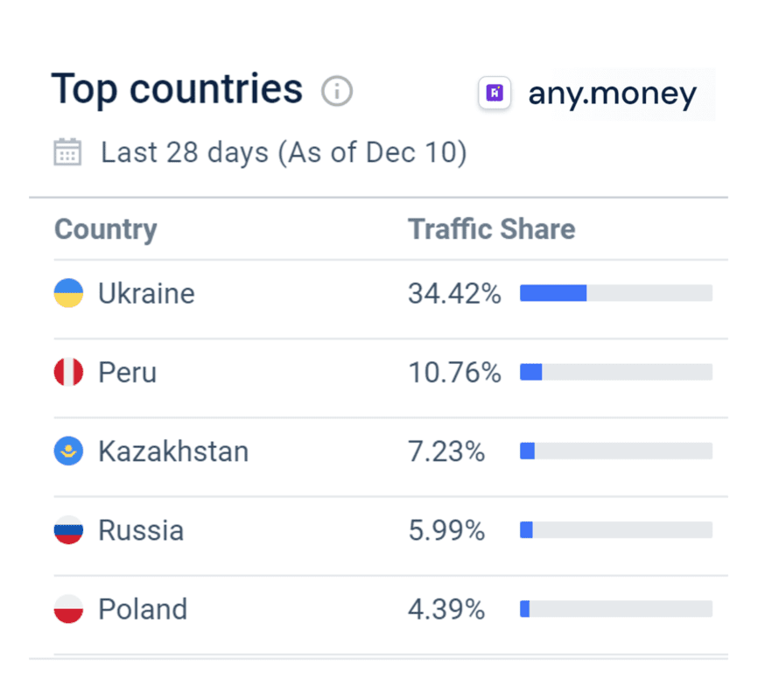Click Ukraine's traffic share progress bar

coord(615,293)
